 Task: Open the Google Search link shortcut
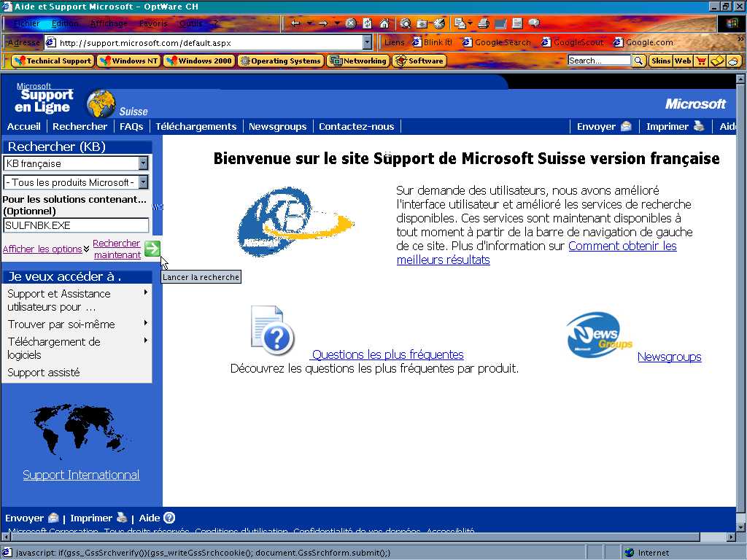coord(496,42)
